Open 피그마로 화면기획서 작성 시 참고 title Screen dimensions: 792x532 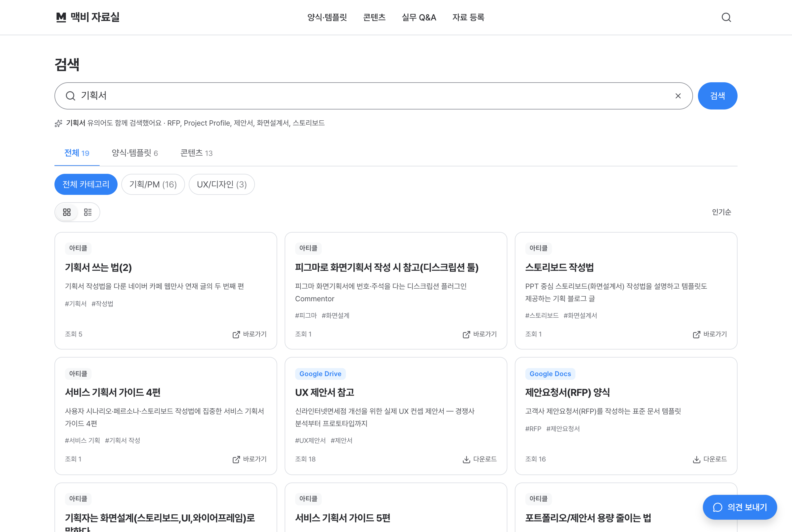(386, 267)
